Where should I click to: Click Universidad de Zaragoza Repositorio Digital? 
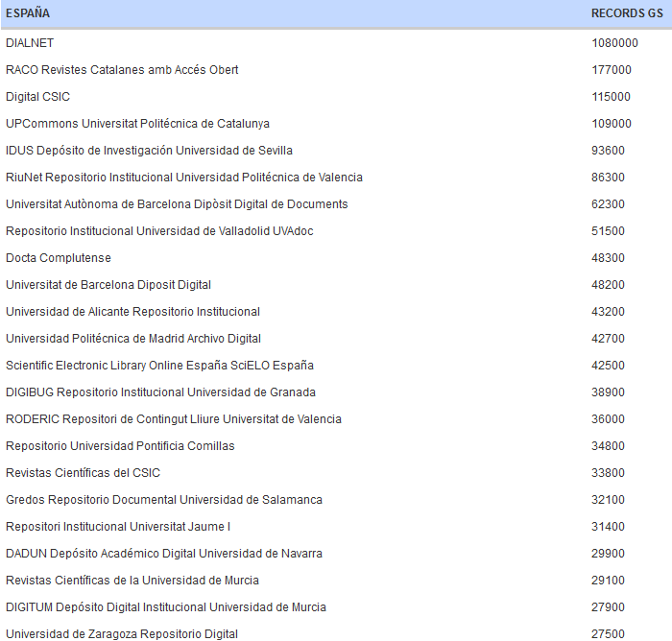point(122,634)
